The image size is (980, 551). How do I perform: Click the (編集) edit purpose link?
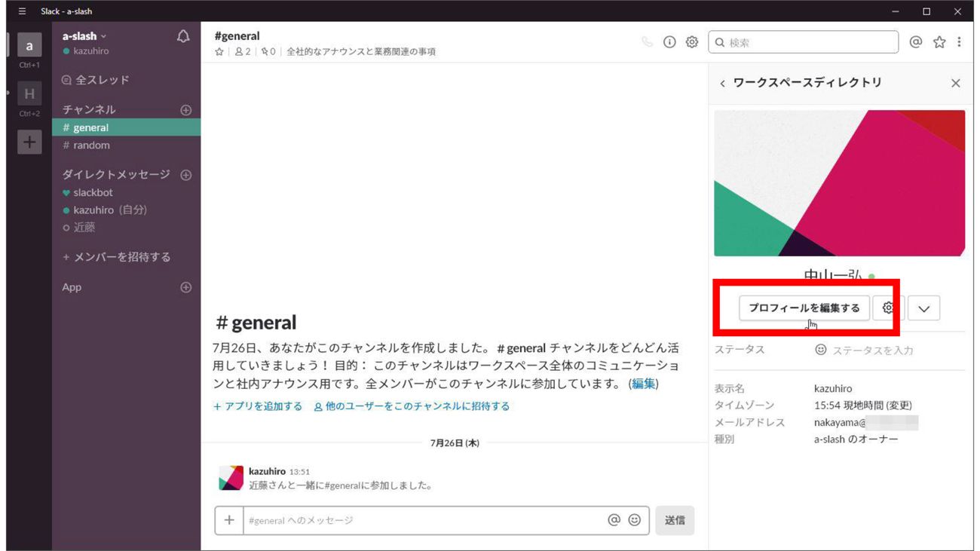[x=643, y=384]
